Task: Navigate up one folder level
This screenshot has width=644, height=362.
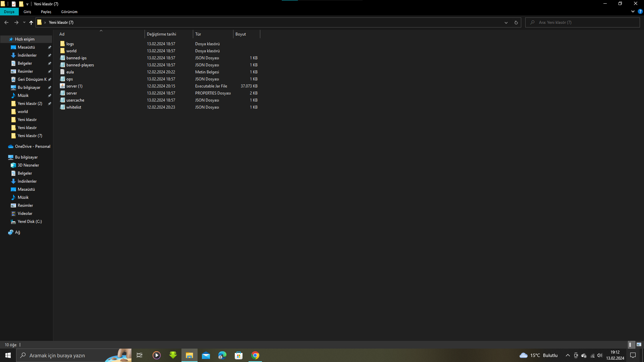Action: click(31, 22)
